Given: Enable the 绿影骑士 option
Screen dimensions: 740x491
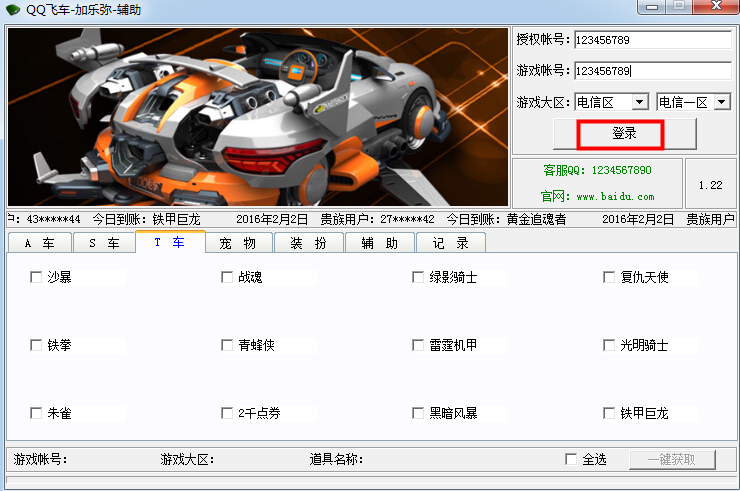Looking at the screenshot, I should (418, 277).
